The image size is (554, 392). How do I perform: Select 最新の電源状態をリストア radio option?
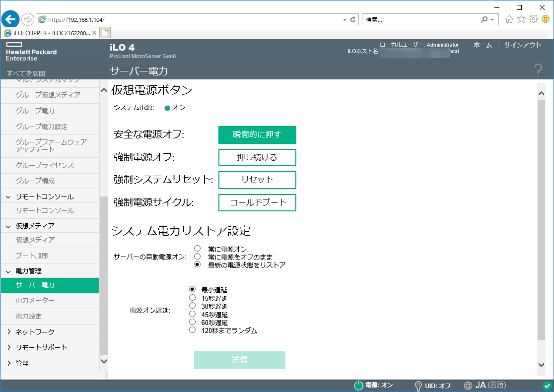click(197, 264)
